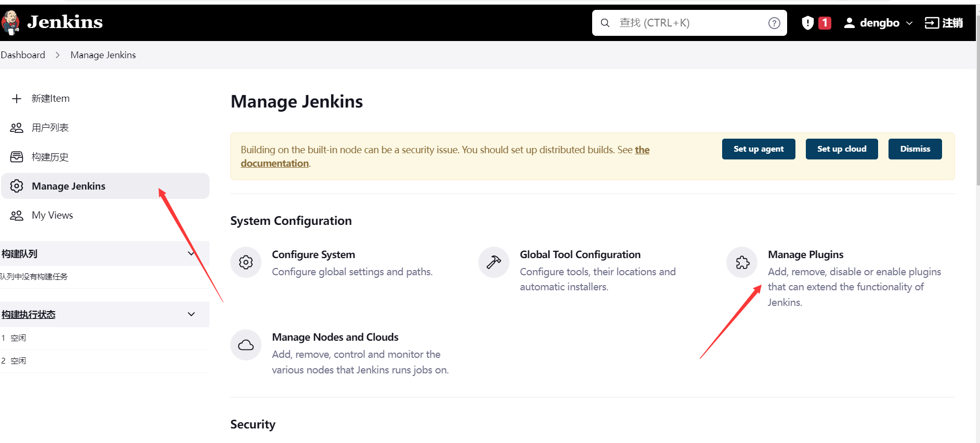
Task: Open the red alert count badge
Action: pyautogui.click(x=825, y=23)
